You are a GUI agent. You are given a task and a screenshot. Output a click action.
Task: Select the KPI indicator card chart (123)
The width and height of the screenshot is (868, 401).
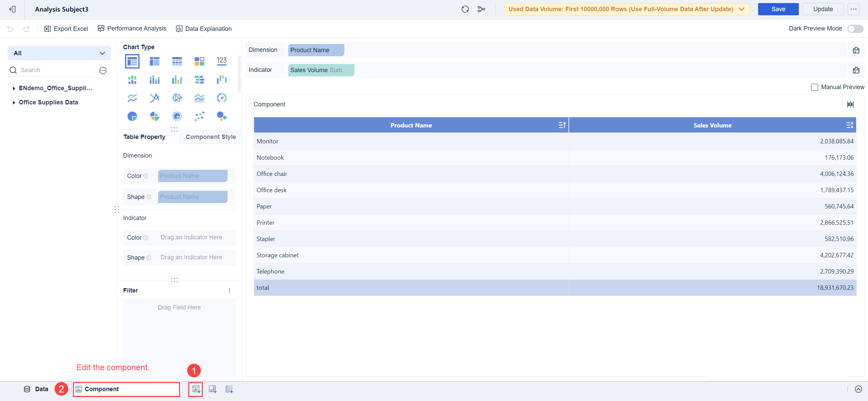click(x=221, y=61)
